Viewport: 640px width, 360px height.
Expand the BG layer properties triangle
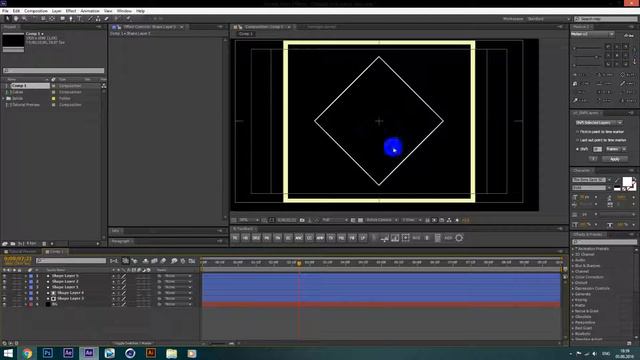click(25, 304)
